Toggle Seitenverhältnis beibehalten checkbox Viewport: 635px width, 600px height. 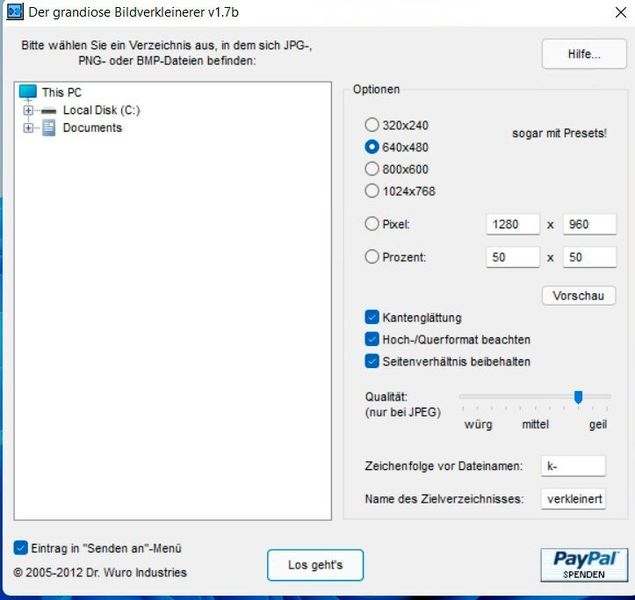(x=372, y=361)
